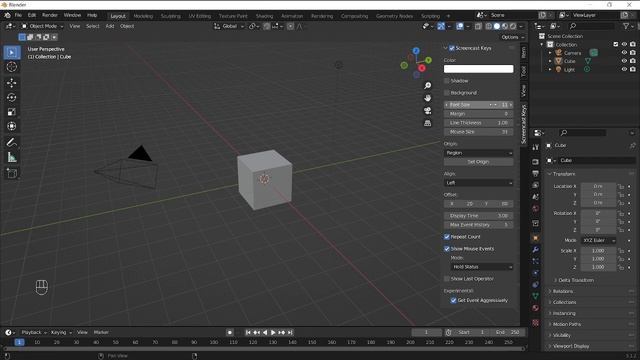This screenshot has width=640, height=360.
Task: Select the Move tool
Action: [x=12, y=83]
